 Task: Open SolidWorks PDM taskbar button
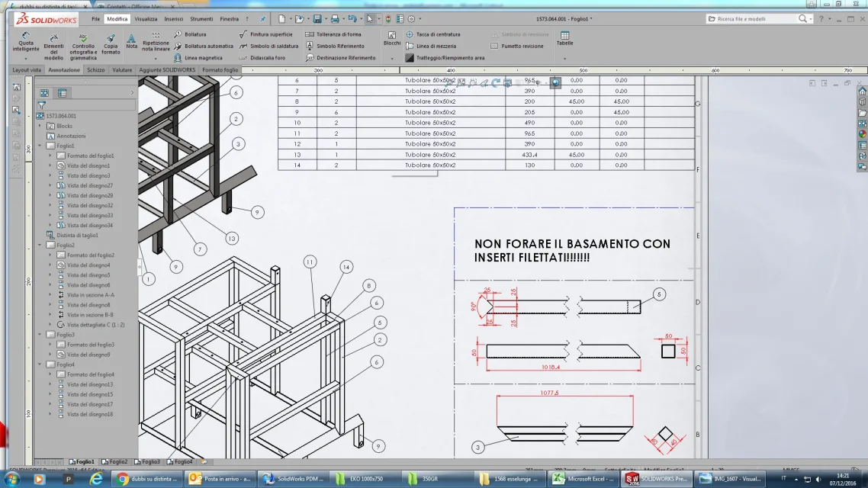click(x=293, y=479)
